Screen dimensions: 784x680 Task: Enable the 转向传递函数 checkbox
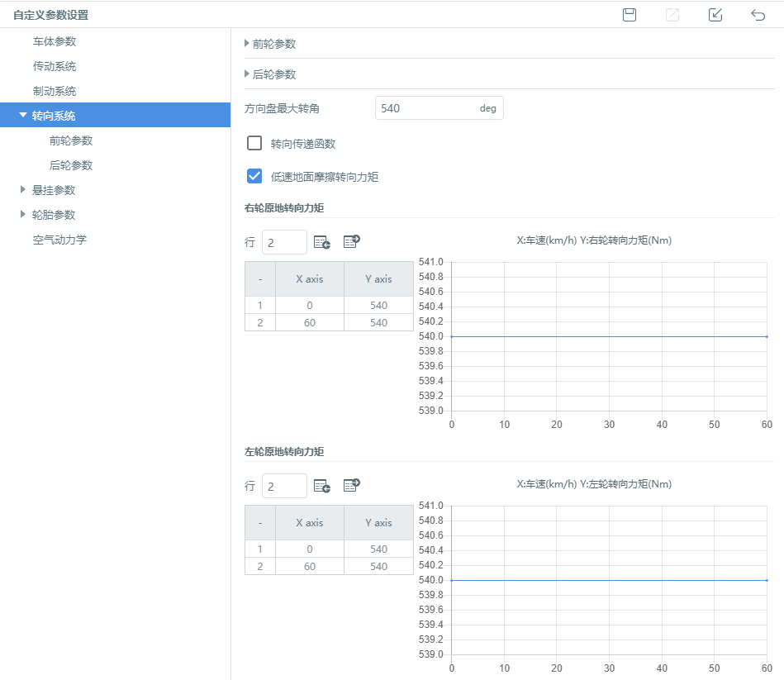[254, 143]
